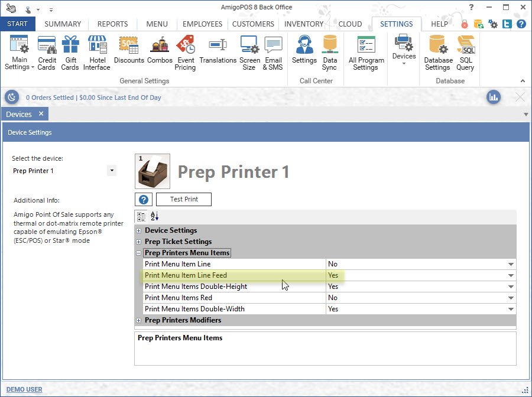Screen dimensions: 532x397
Task: Launch the SQL Query tool
Action: click(465, 53)
